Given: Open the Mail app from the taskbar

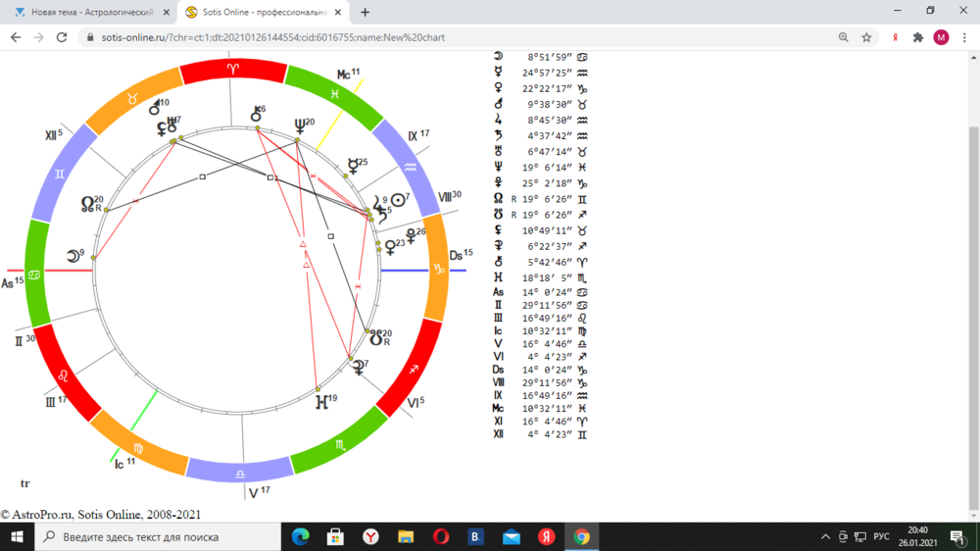Looking at the screenshot, I should [512, 536].
